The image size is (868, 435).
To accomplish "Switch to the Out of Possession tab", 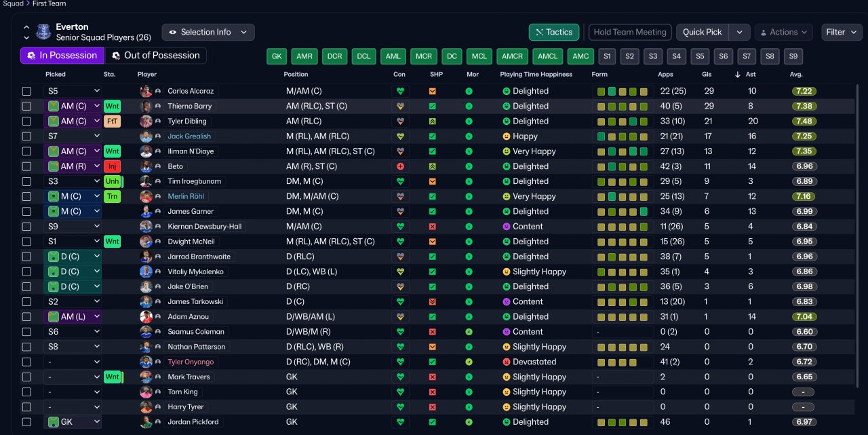I will pyautogui.click(x=155, y=56).
